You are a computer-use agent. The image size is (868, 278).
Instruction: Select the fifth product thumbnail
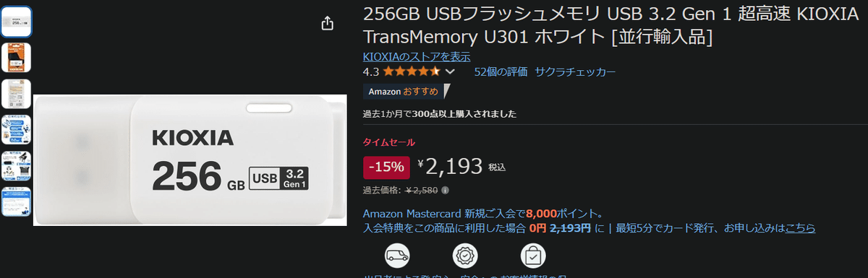(16, 166)
